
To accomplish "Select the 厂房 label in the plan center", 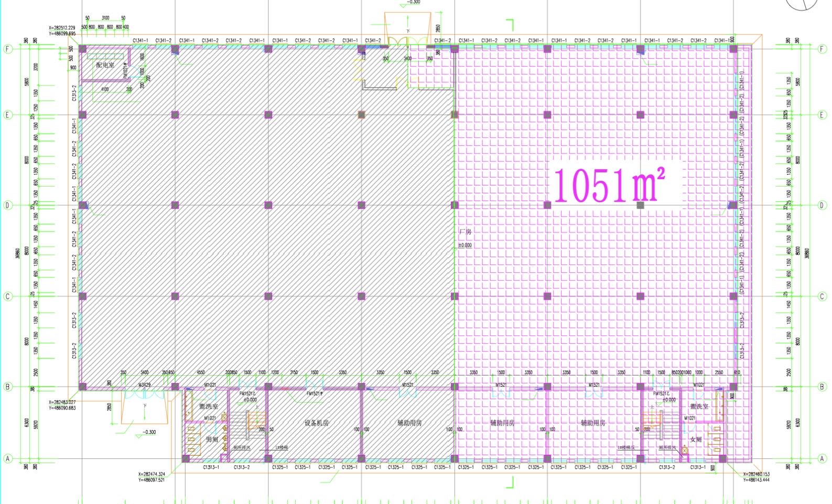I will click(x=465, y=232).
